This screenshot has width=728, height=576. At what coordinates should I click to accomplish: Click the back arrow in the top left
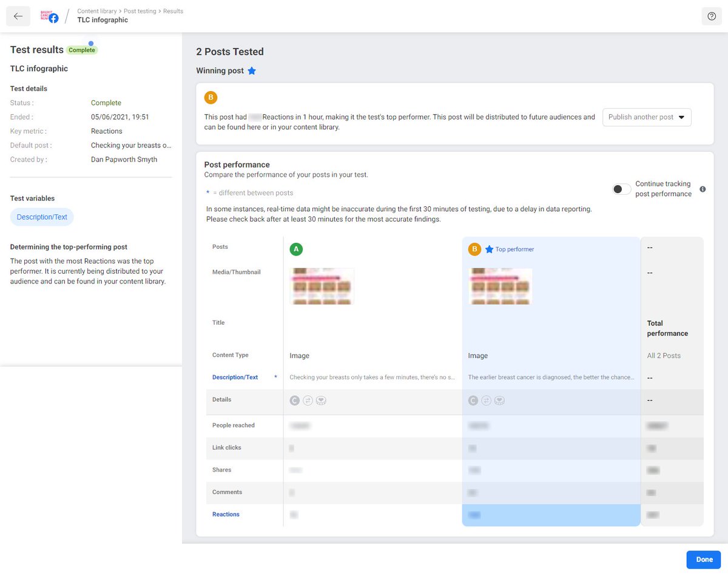click(18, 16)
